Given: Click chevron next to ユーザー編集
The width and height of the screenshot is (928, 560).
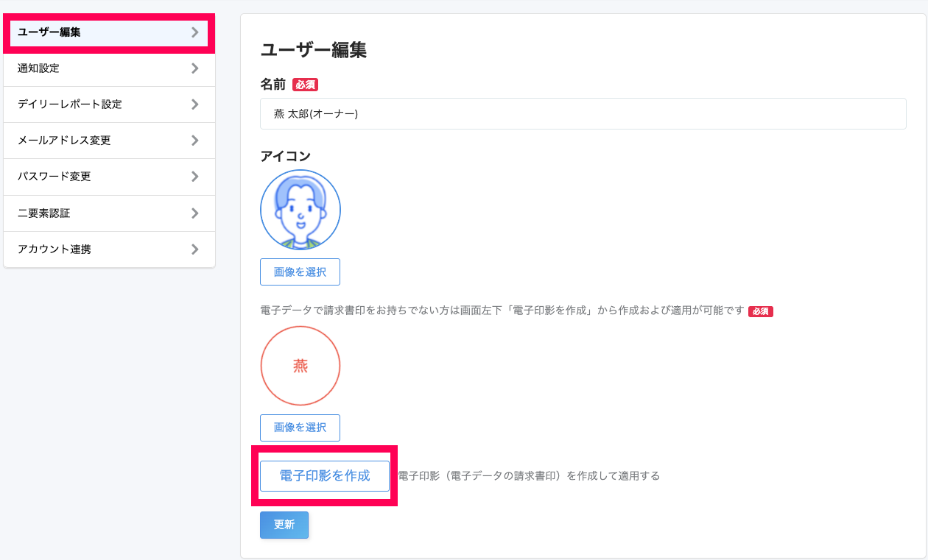Looking at the screenshot, I should click(x=194, y=32).
